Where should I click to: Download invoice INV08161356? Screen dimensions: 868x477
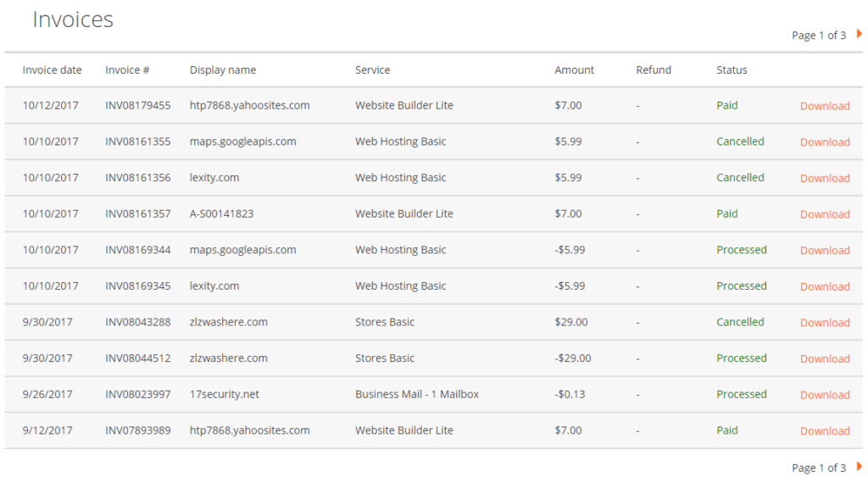coord(824,178)
